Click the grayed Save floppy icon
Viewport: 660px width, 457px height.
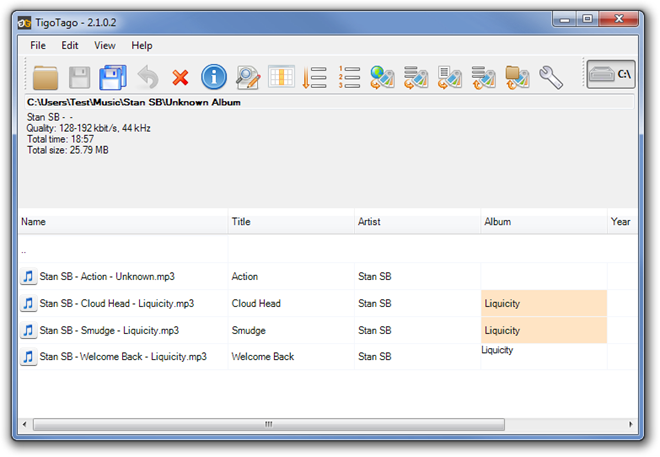(79, 77)
